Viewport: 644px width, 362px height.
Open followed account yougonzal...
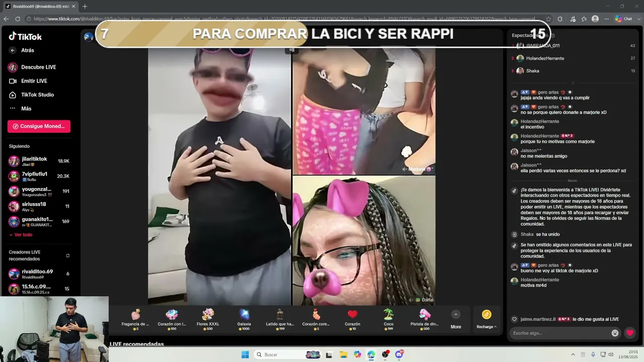tap(39, 192)
